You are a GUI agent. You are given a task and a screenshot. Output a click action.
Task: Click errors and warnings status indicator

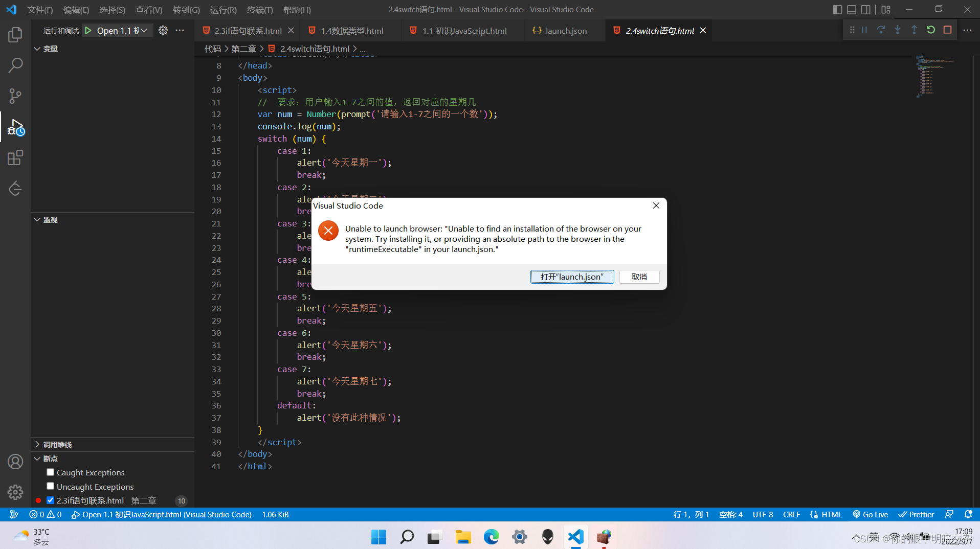point(46,515)
